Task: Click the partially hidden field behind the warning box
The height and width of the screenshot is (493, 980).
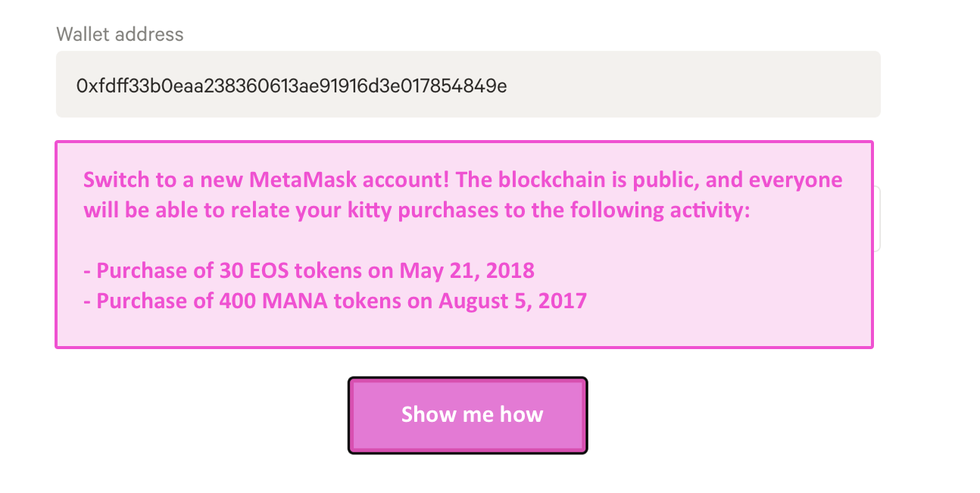Action: [878, 220]
